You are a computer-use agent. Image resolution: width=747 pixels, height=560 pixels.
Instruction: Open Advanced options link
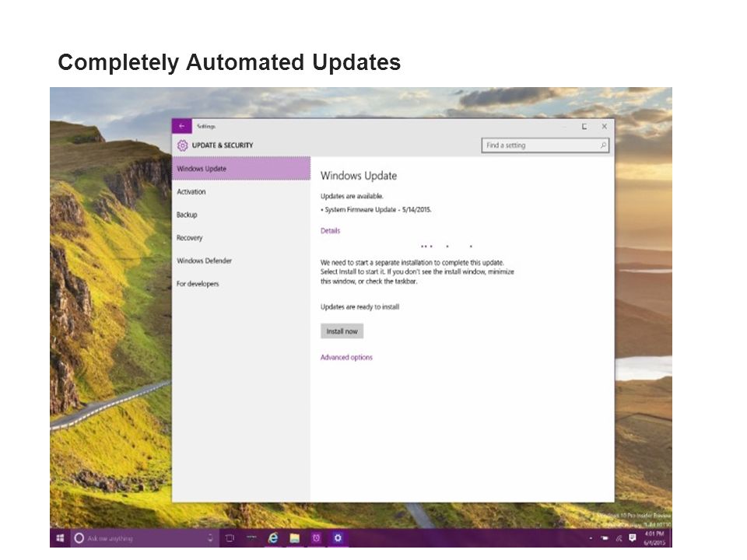click(346, 357)
